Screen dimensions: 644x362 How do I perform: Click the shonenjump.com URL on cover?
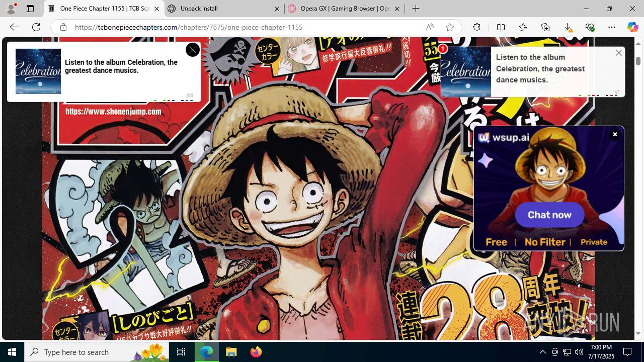tap(113, 112)
